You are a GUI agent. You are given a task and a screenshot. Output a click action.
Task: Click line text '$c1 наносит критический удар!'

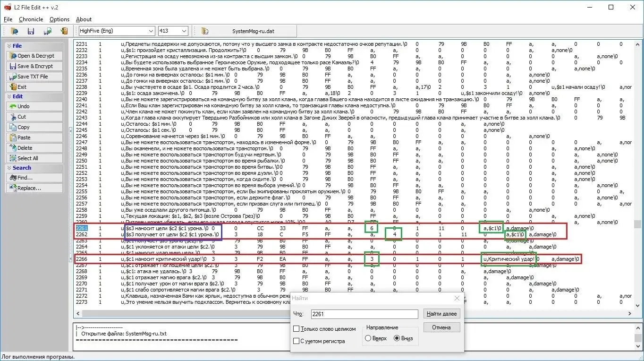tap(164, 259)
